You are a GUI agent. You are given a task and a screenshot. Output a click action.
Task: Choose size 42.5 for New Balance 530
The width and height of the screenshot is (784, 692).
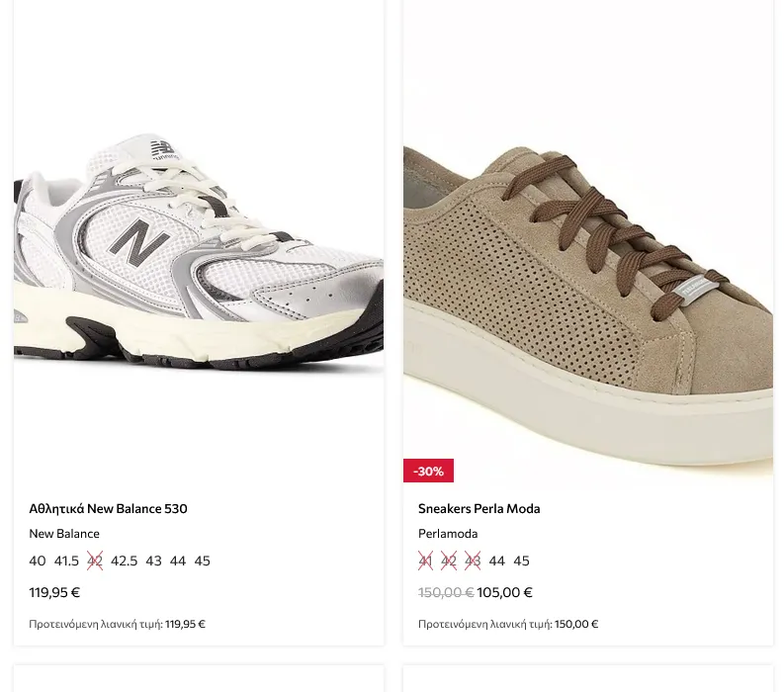(124, 561)
